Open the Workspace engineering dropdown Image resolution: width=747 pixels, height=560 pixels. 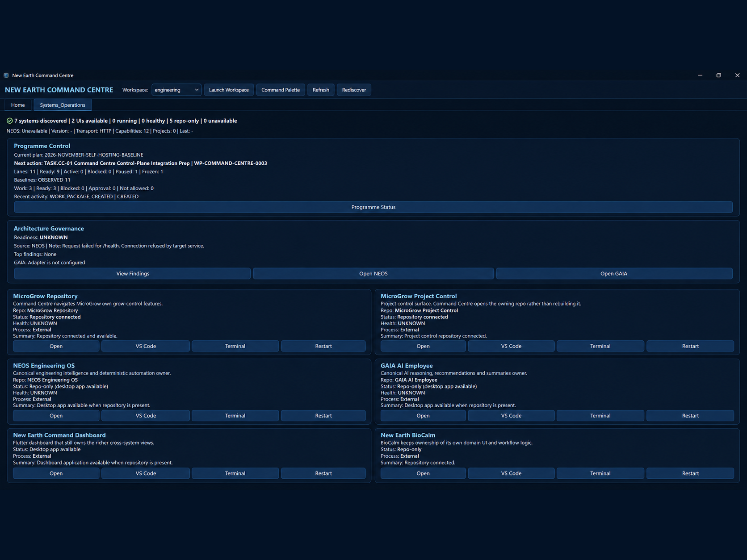(x=176, y=90)
